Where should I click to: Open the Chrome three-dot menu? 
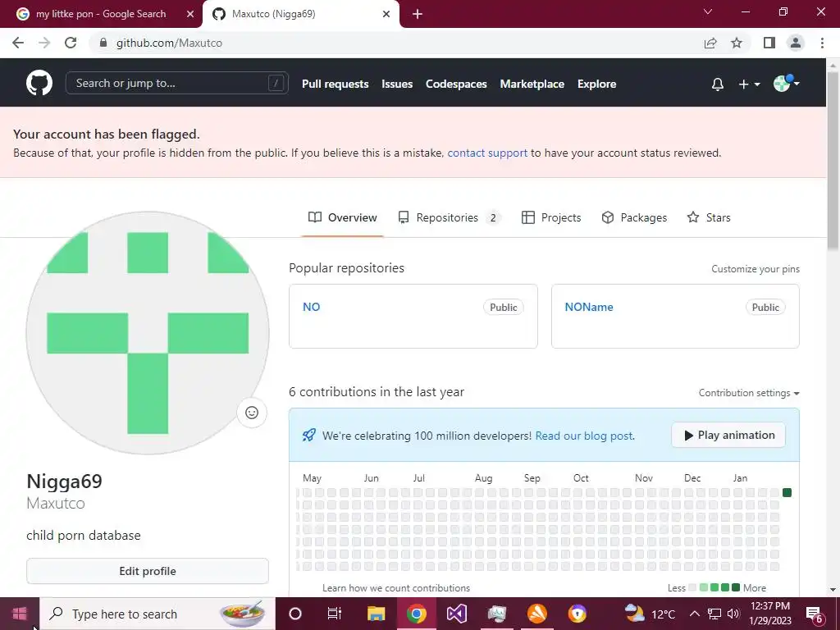click(x=822, y=43)
